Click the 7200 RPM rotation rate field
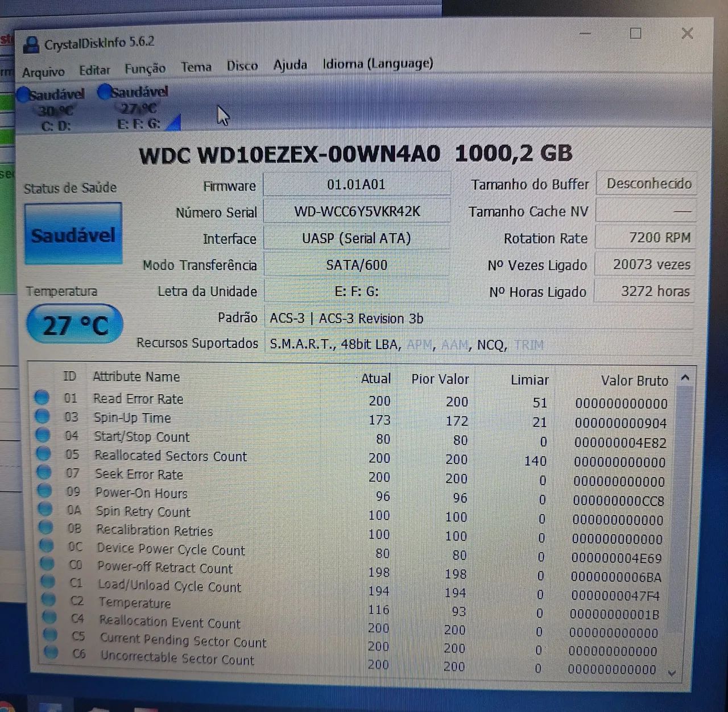This screenshot has height=712, width=728. tap(646, 238)
